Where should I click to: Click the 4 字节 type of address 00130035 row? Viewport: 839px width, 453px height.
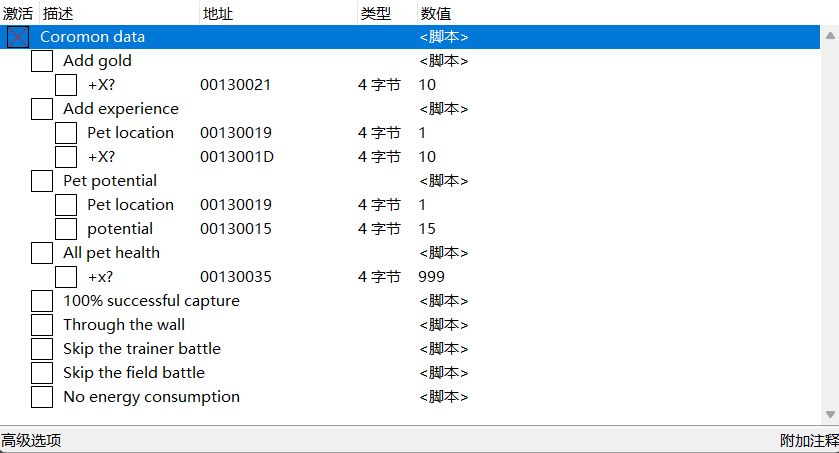coord(379,277)
